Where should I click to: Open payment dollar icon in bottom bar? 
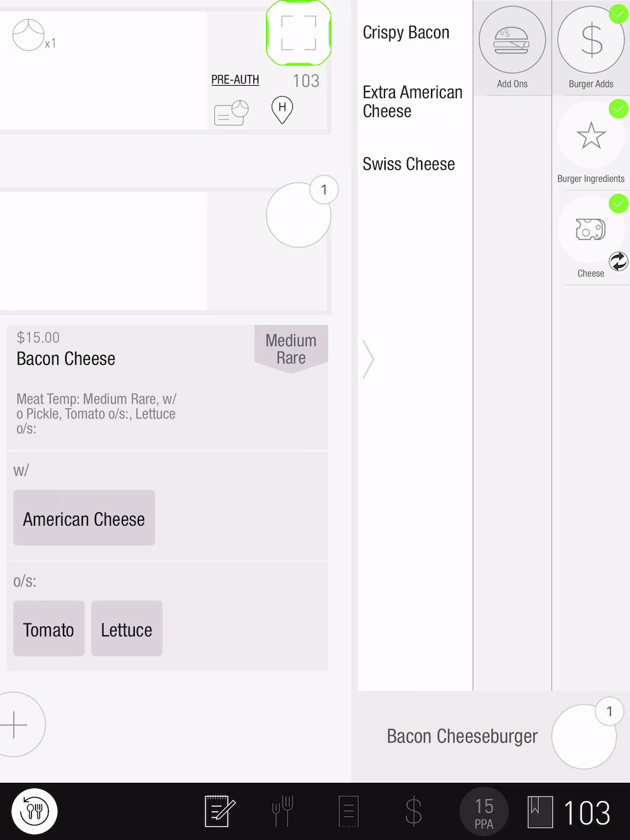click(413, 811)
